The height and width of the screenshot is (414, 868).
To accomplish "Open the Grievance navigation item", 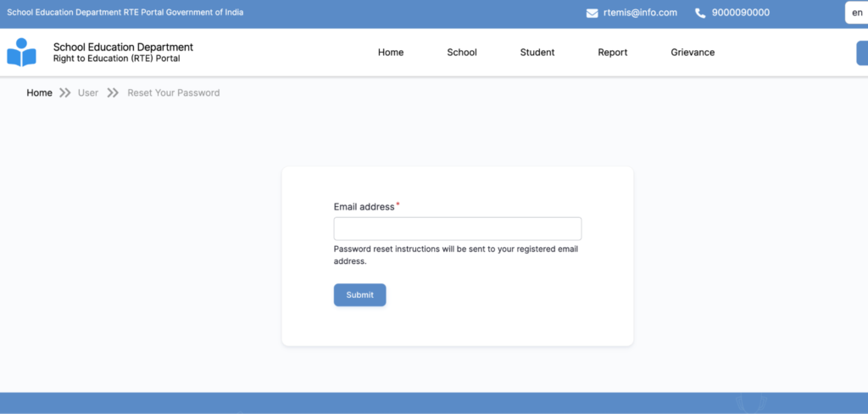I will (693, 53).
